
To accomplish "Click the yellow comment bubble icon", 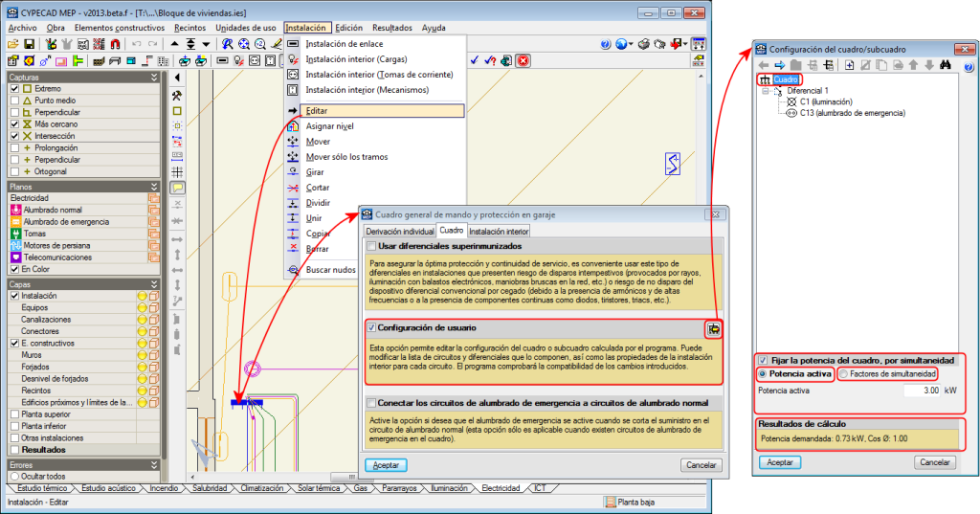I will (x=177, y=187).
